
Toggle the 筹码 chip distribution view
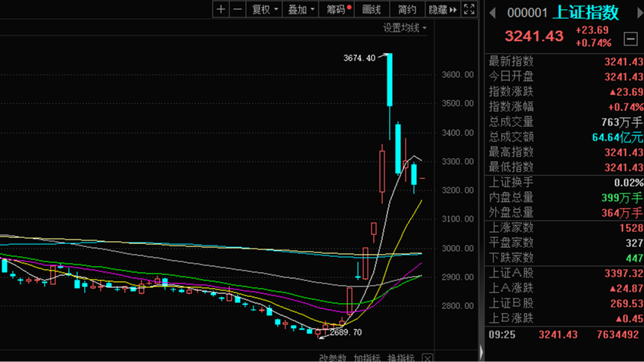[x=338, y=9]
